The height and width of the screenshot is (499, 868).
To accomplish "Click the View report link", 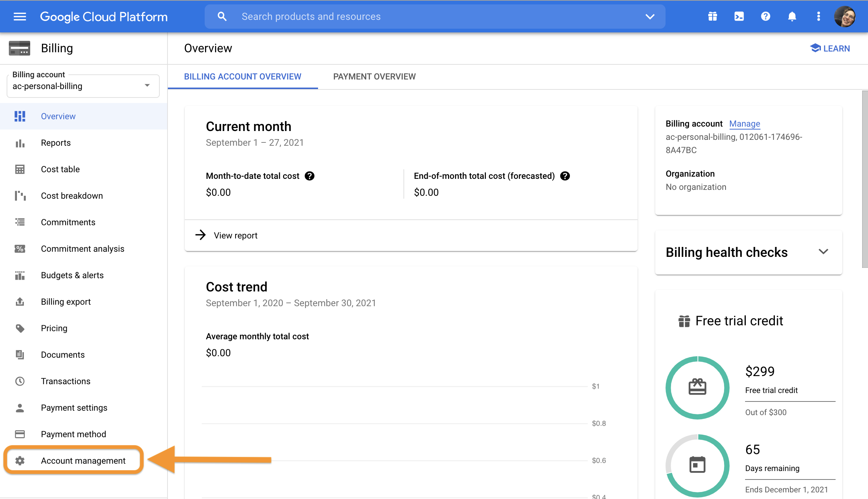I will click(236, 236).
